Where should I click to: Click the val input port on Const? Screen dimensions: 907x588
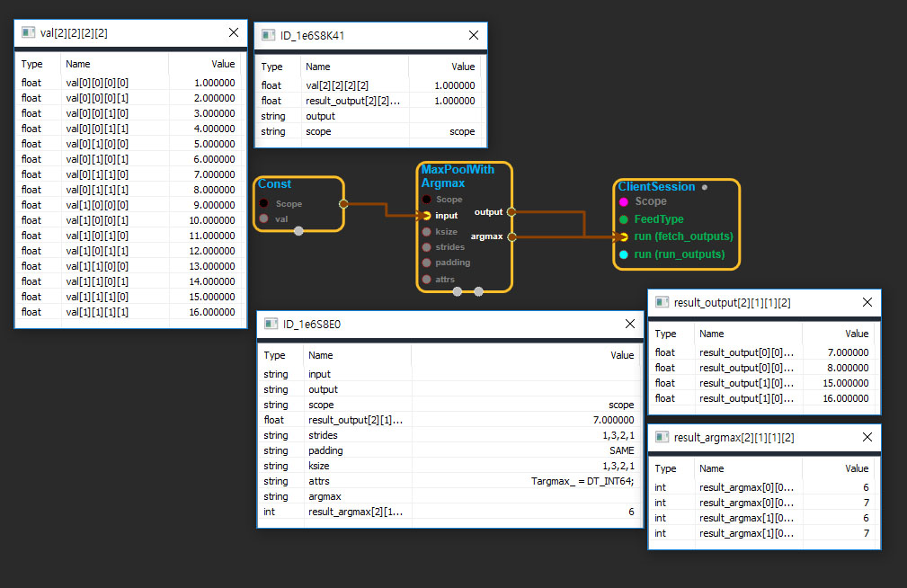pyautogui.click(x=263, y=218)
